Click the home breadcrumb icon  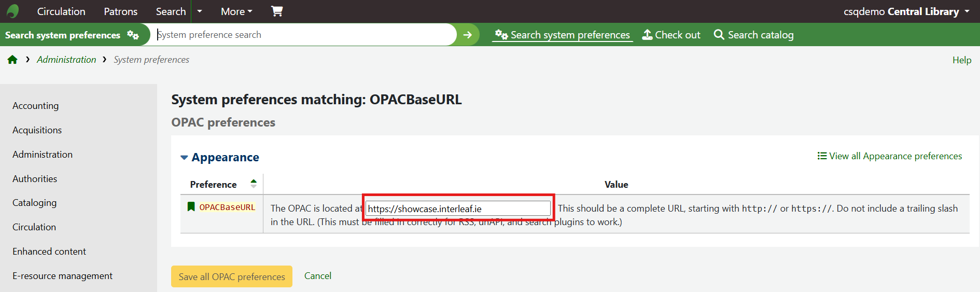12,60
